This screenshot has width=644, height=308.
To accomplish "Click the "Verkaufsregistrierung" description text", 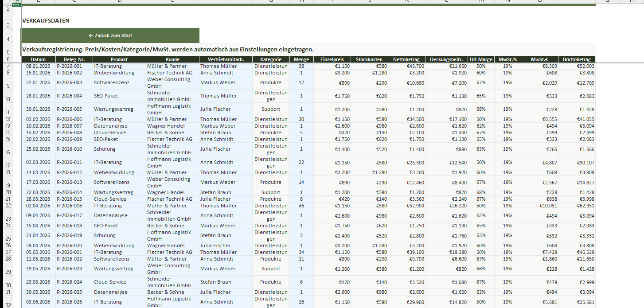I will click(168, 49).
